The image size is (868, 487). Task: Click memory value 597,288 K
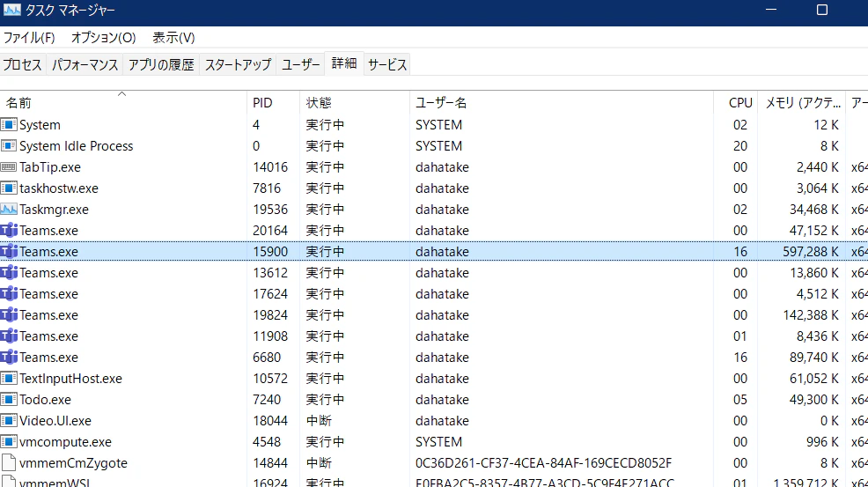click(811, 252)
